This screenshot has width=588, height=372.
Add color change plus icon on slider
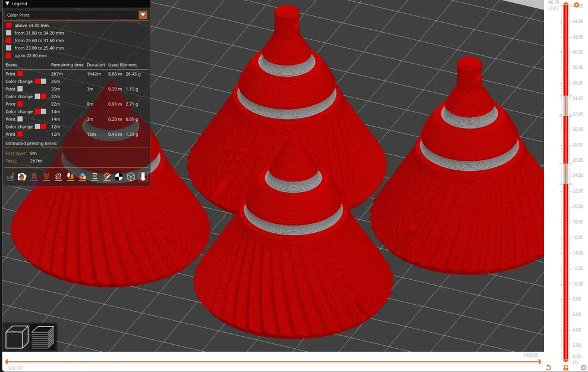coord(576,5)
